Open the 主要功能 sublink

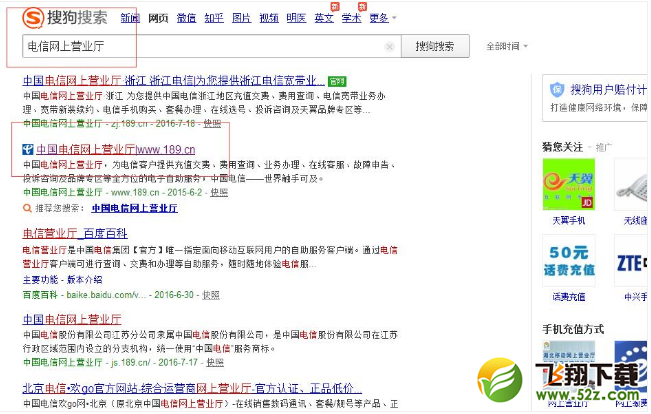coord(40,279)
